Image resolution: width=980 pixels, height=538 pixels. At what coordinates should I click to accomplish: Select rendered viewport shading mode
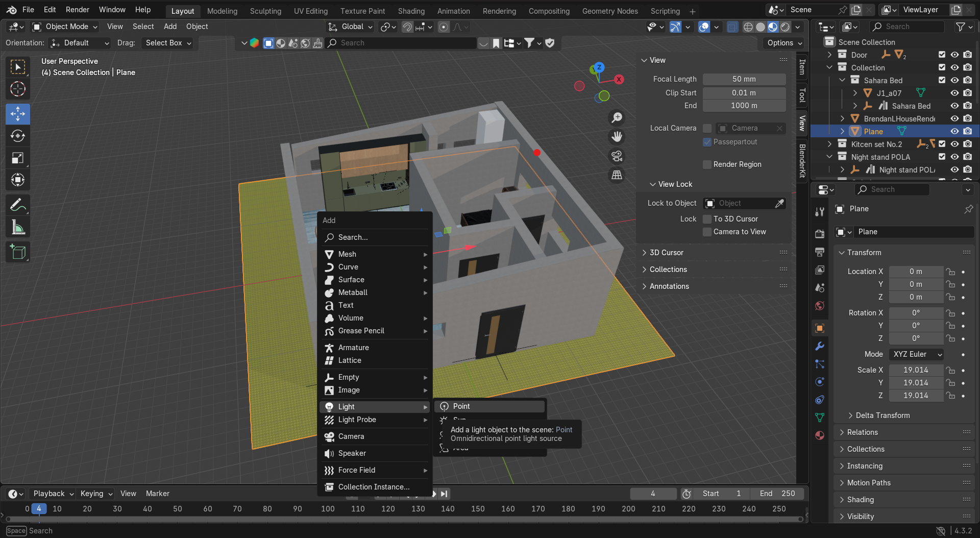coord(785,27)
